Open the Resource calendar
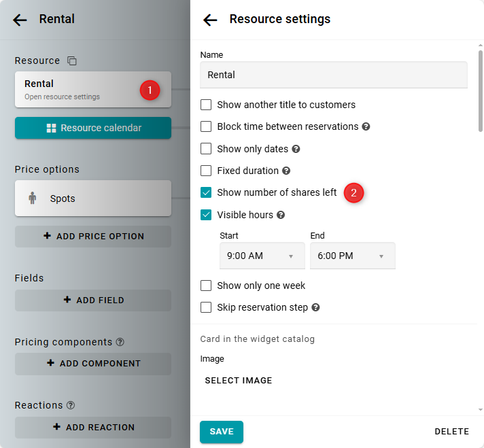 tap(93, 128)
